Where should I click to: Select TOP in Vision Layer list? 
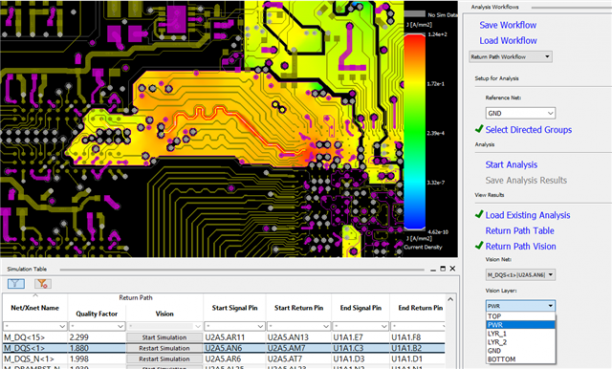(521, 316)
